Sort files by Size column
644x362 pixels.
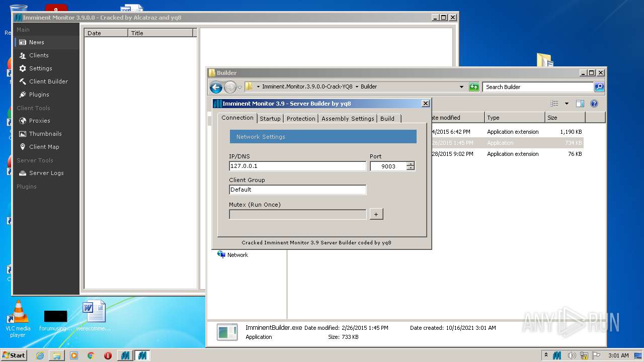click(566, 118)
